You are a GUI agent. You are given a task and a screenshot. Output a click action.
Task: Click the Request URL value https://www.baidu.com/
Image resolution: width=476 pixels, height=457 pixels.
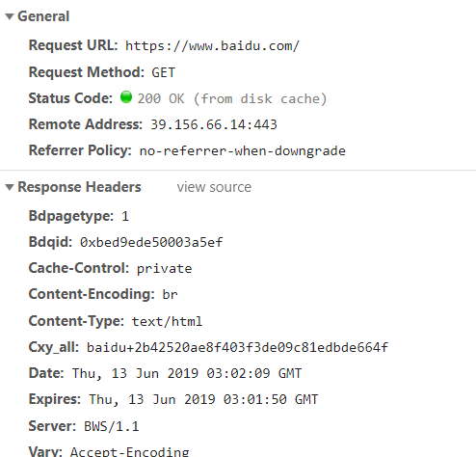212,46
